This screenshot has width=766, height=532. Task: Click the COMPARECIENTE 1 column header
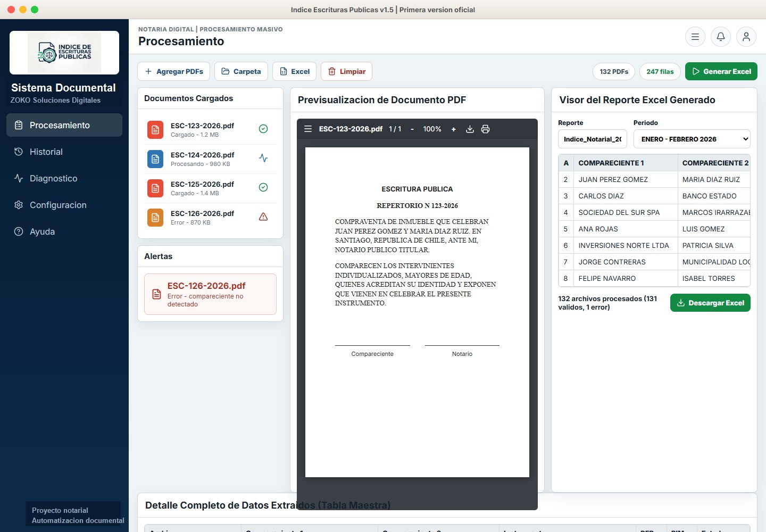(x=626, y=163)
